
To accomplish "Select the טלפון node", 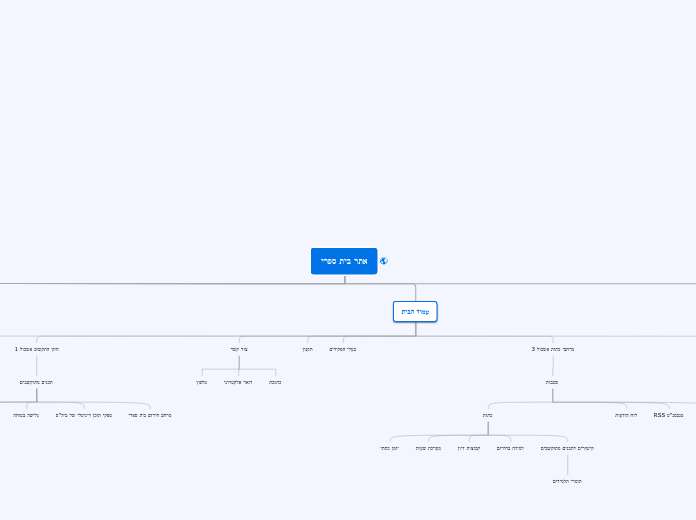I will coord(202,382).
